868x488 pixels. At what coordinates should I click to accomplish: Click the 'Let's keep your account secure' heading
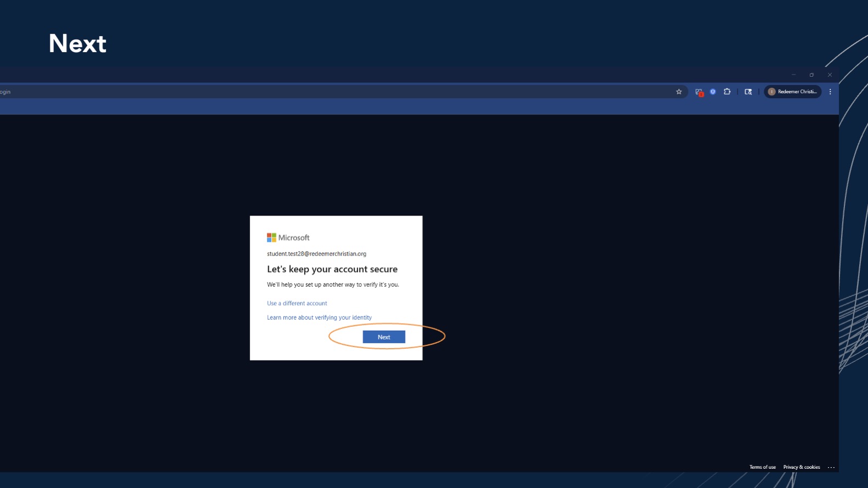[332, 269]
